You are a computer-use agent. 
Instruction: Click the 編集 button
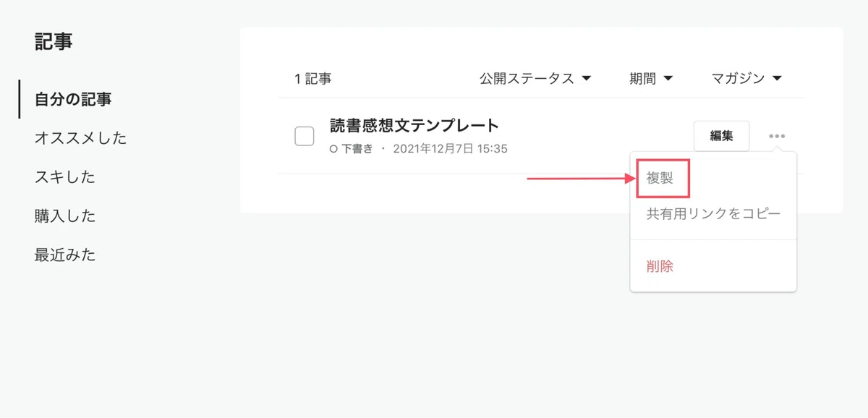(721, 136)
